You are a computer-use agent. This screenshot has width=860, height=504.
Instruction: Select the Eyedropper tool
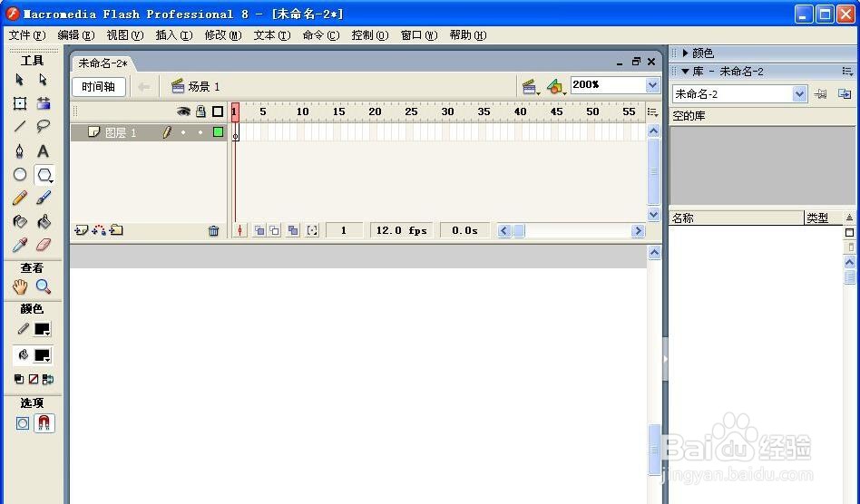click(20, 245)
